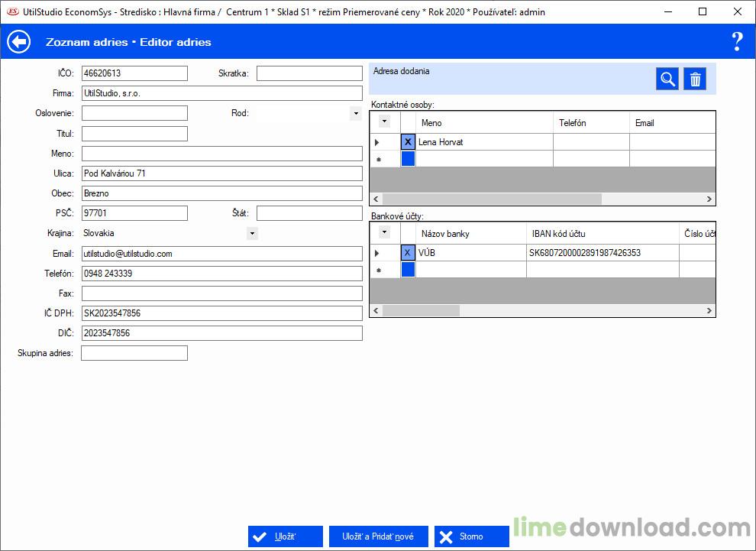The image size is (756, 551).
Task: Delete delivery address with trash icon
Action: (x=695, y=79)
